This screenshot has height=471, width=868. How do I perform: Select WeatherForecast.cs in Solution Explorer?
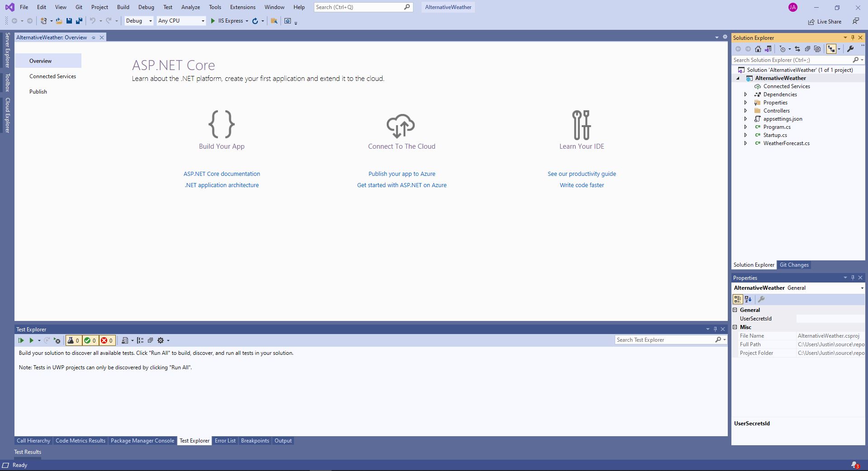(787, 143)
